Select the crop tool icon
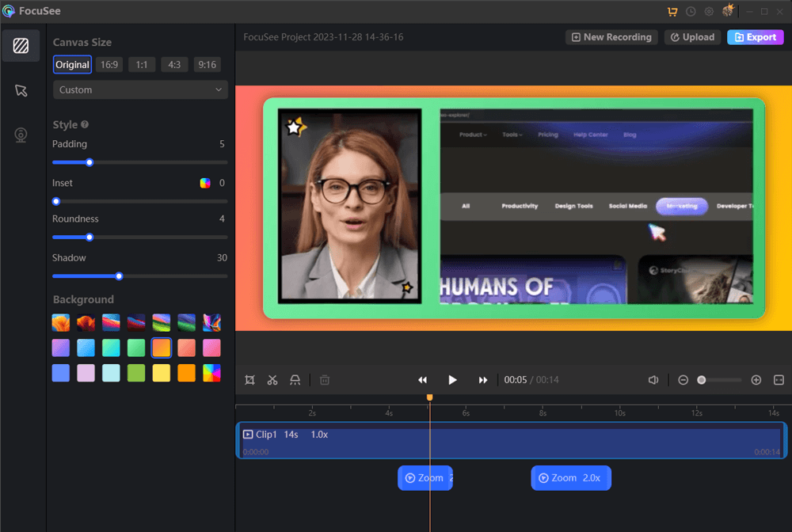Screen dimensions: 792x532 249,380
